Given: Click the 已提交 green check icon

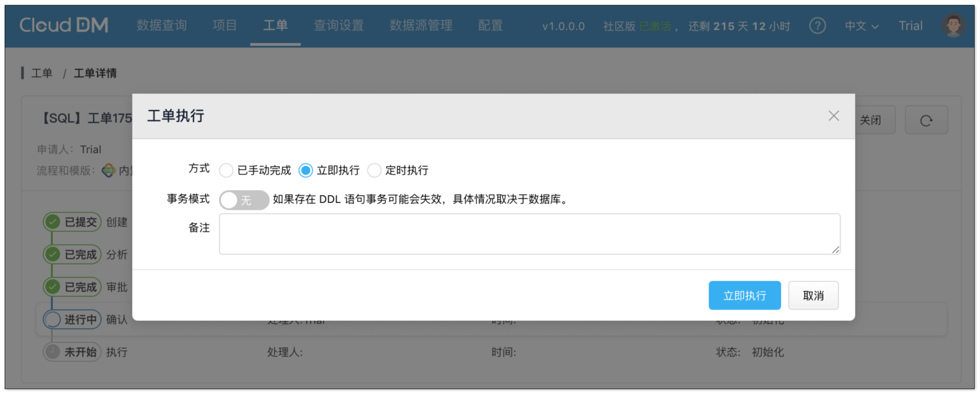Looking at the screenshot, I should (x=52, y=222).
